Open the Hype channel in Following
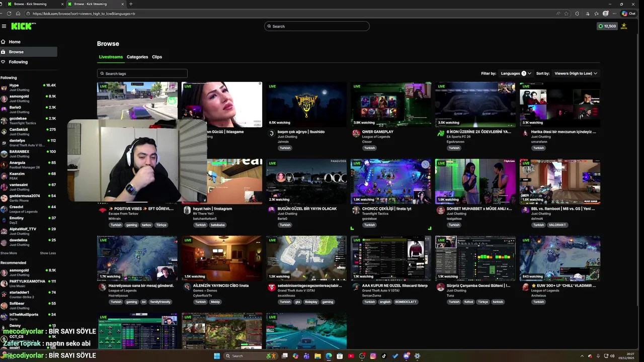The image size is (644, 362). tap(28, 87)
